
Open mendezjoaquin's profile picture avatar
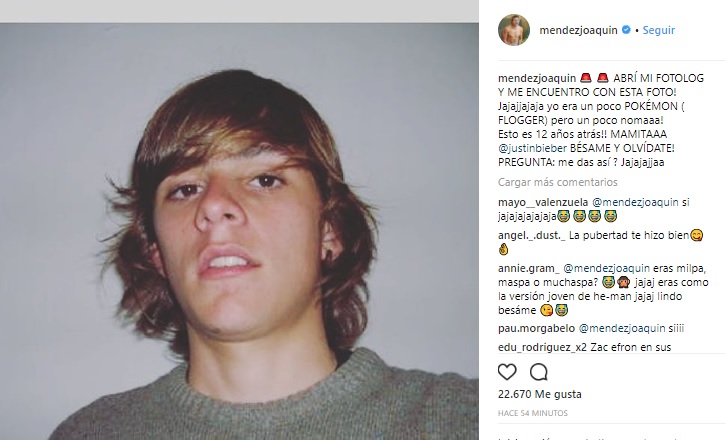click(513, 30)
